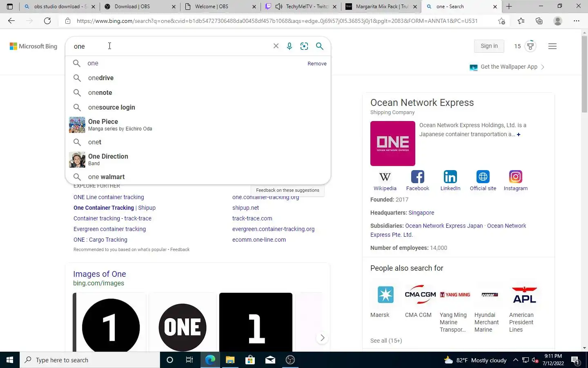Select the onedrive suggestion

click(198, 78)
